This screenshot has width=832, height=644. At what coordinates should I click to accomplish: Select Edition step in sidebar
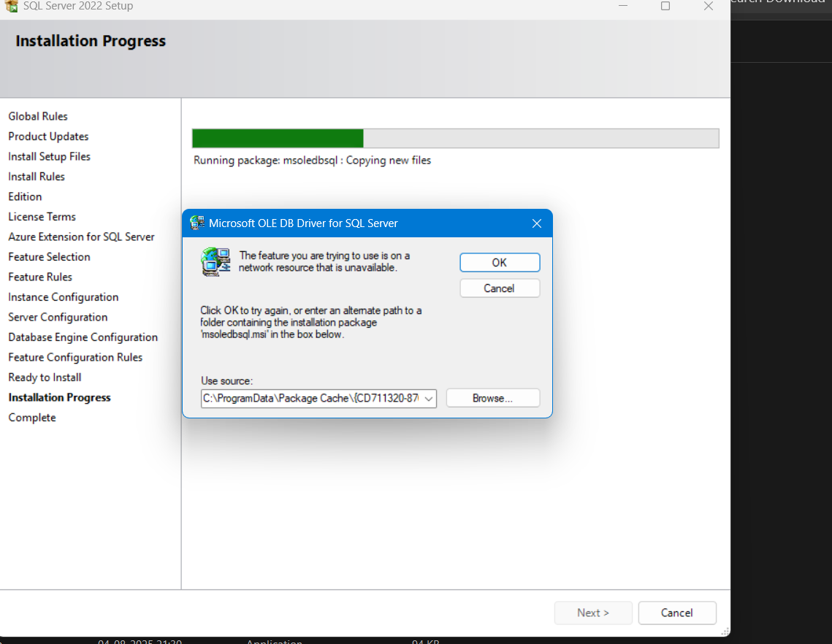click(25, 197)
